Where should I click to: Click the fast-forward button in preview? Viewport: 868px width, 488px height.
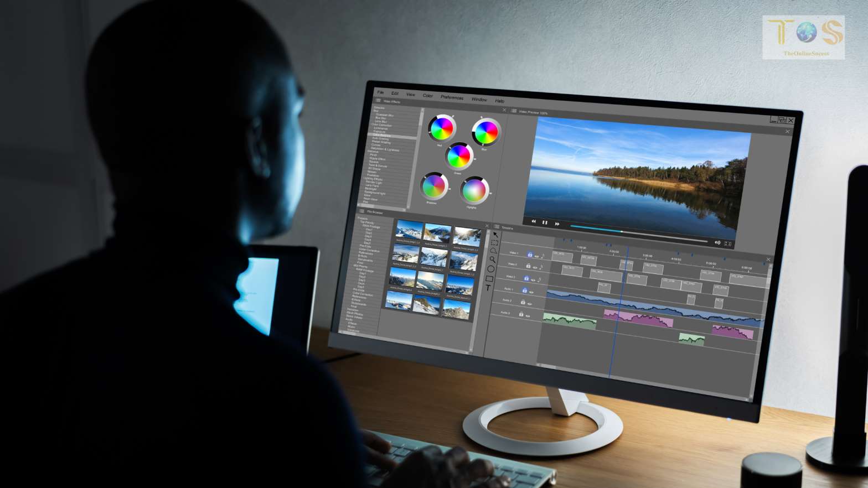coord(557,224)
